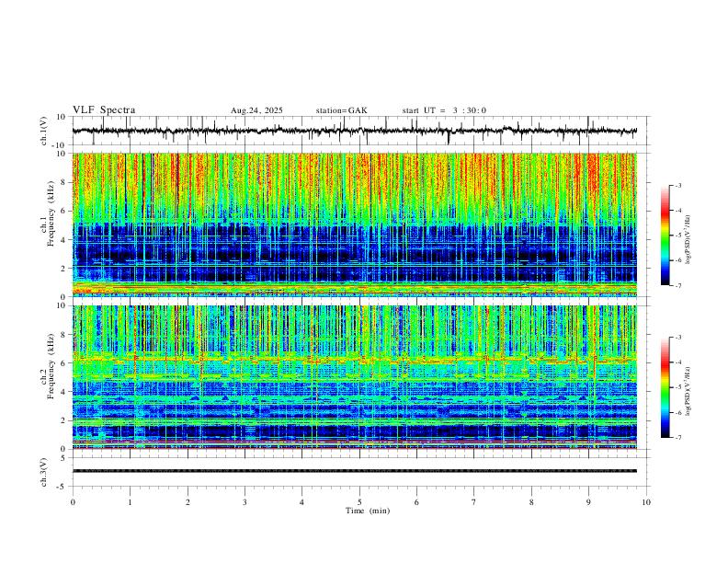Screen dimensions: 728x563
Task: Click the time axis tick label "8"
Action: click(x=531, y=502)
